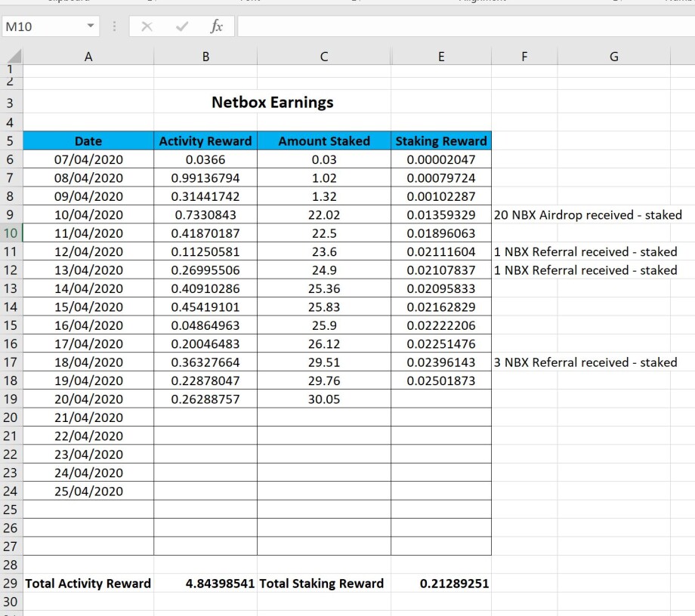The width and height of the screenshot is (695, 616).
Task: Select amount staked cell 25.36
Action: coord(324,288)
